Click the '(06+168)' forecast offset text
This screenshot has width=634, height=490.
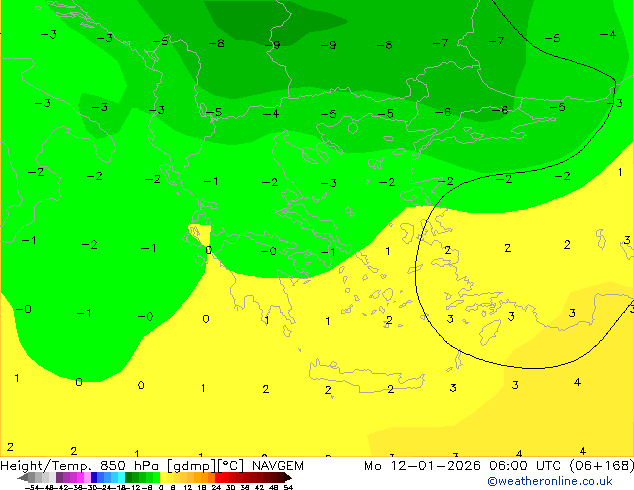pos(602,466)
